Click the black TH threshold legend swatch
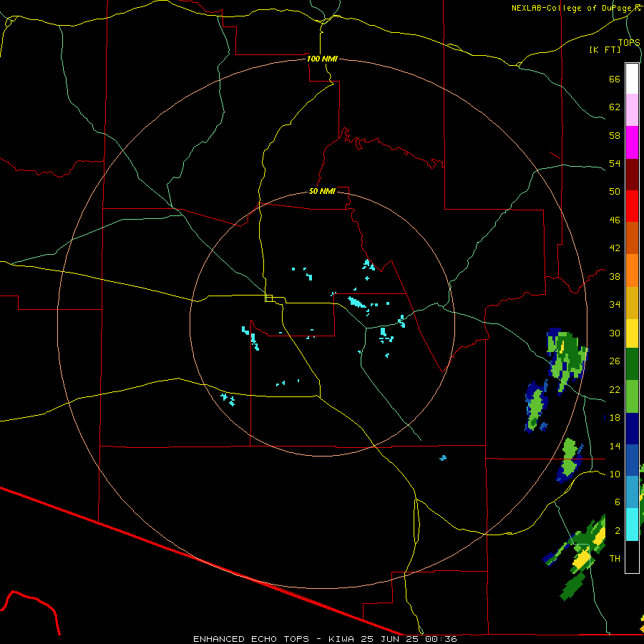Screen dimensions: 644x644 [x=632, y=556]
